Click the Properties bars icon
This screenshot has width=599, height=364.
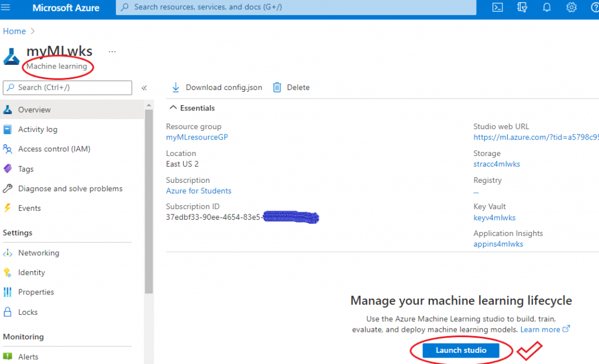click(7, 292)
